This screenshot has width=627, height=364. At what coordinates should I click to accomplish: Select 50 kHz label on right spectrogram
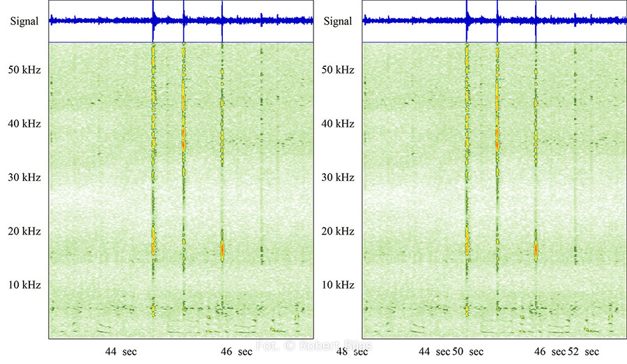[338, 70]
